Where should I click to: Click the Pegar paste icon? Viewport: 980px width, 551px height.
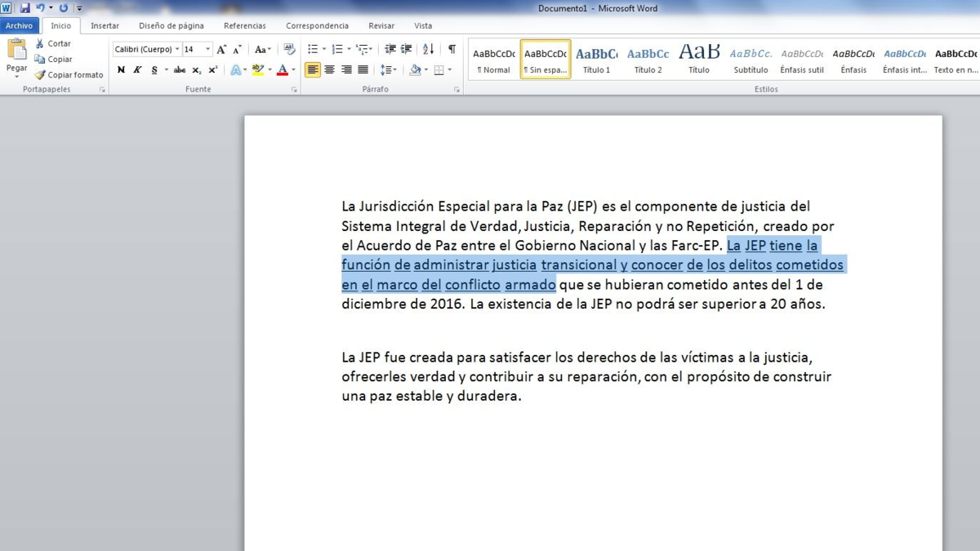coord(16,51)
